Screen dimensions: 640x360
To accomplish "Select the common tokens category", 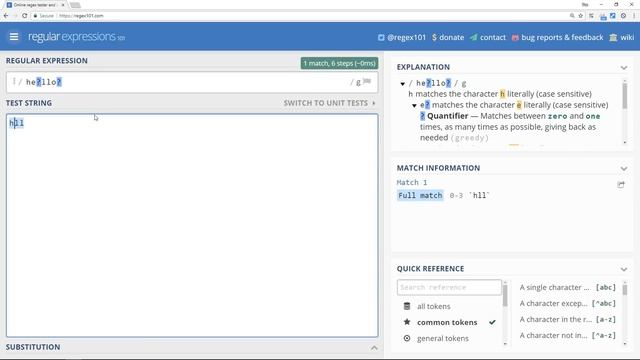I will click(x=447, y=322).
